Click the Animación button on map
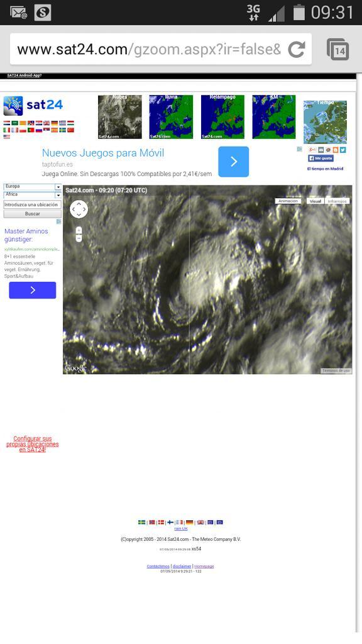362x644 pixels. tap(288, 201)
